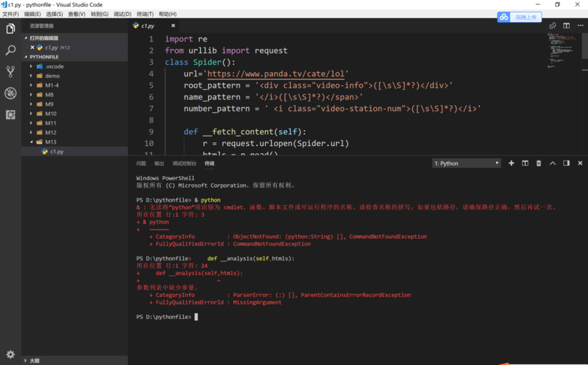
Task: Switch to the Output (输出) panel tab
Action: pos(159,164)
